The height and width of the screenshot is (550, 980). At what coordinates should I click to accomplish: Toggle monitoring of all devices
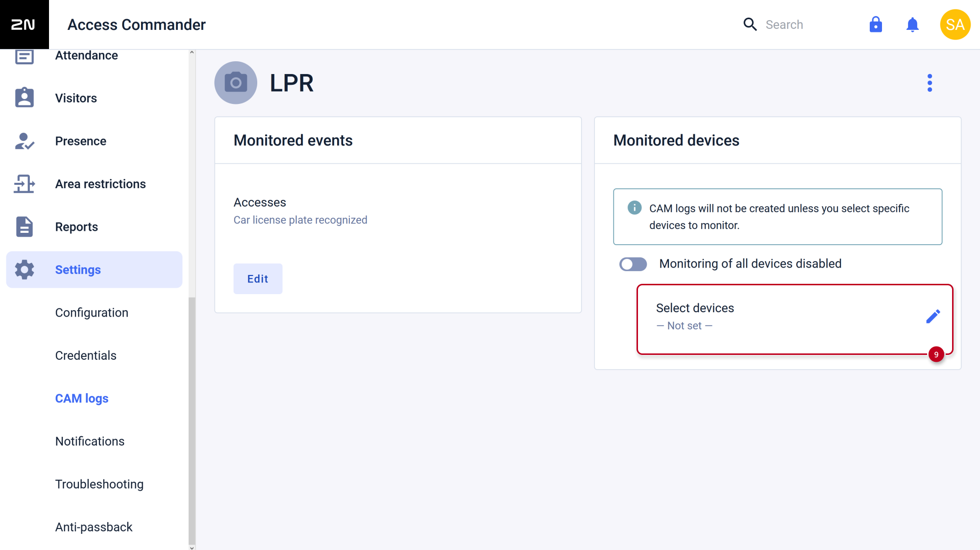click(x=633, y=264)
